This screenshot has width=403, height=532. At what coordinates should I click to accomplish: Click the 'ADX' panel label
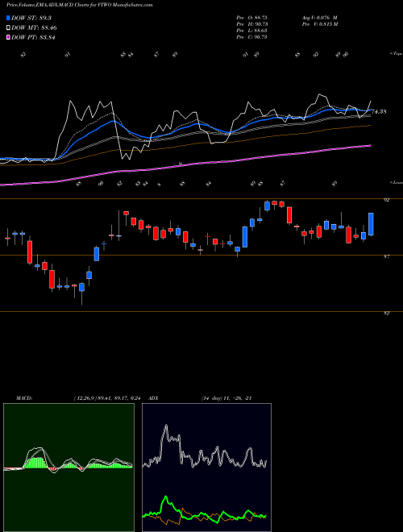(154, 398)
